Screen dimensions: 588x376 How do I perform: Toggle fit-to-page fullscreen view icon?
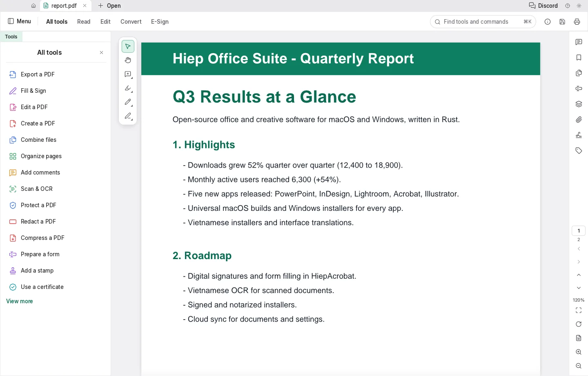tap(579, 310)
